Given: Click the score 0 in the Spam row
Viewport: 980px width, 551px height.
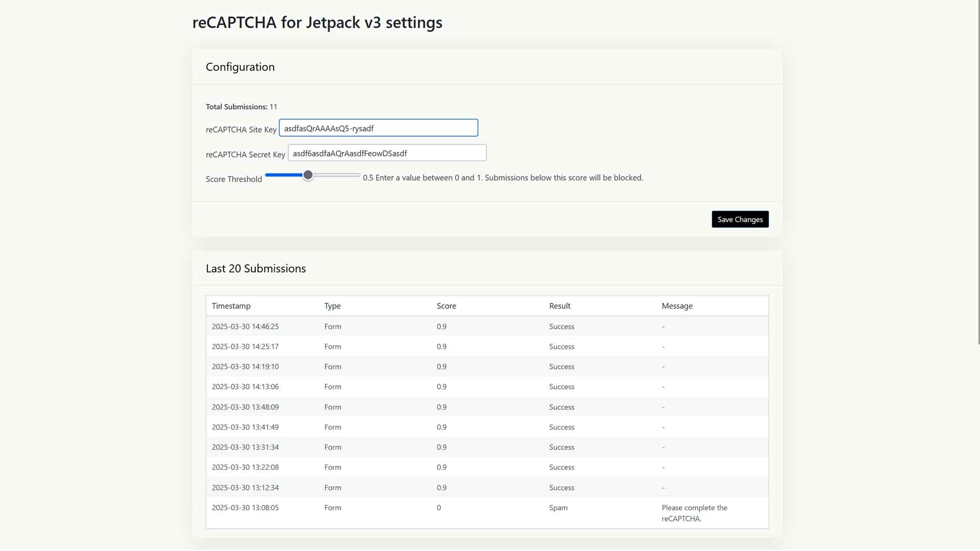Looking at the screenshot, I should coord(439,508).
